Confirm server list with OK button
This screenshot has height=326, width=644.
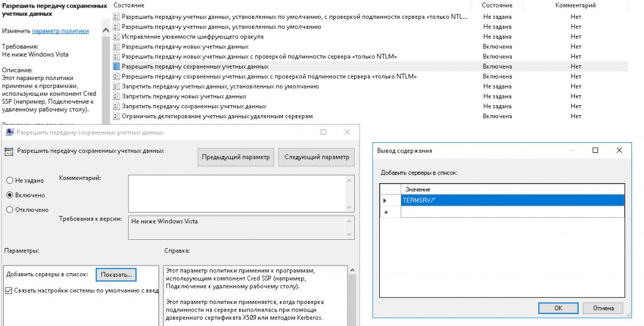(x=558, y=308)
